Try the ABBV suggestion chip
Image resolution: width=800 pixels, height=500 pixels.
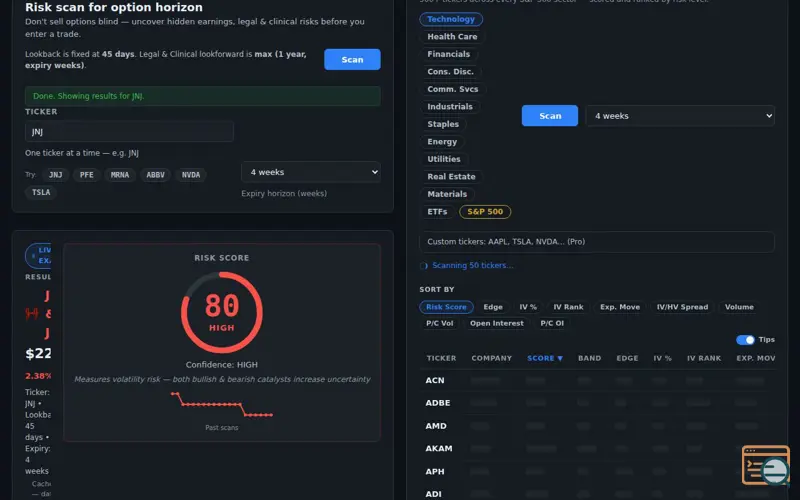click(156, 175)
